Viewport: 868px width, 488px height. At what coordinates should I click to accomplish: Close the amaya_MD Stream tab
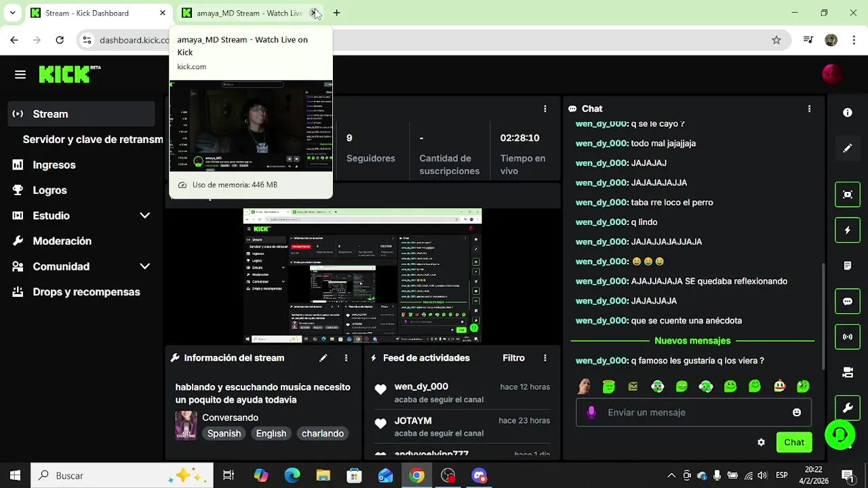click(x=313, y=13)
